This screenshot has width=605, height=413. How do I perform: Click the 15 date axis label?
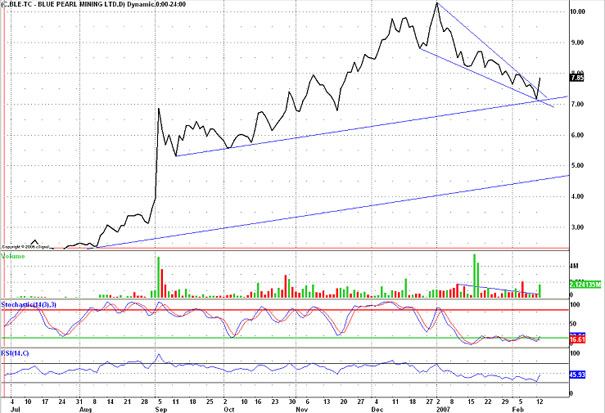471,402
